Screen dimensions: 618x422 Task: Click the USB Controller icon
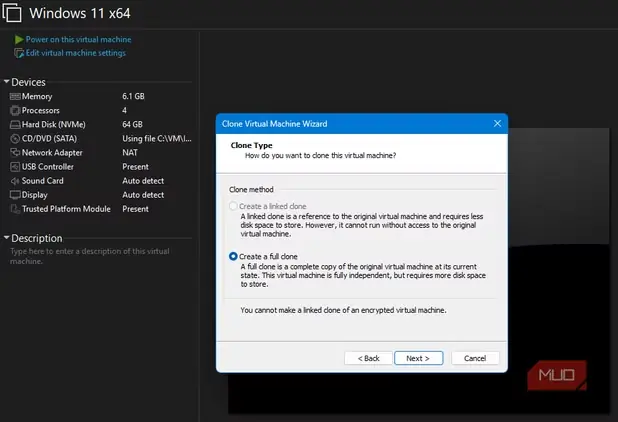coord(15,167)
